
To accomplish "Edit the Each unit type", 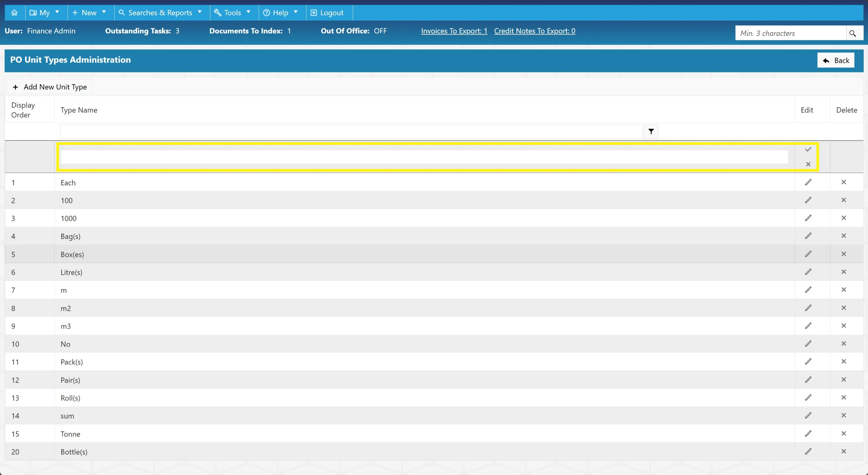I will coord(808,182).
